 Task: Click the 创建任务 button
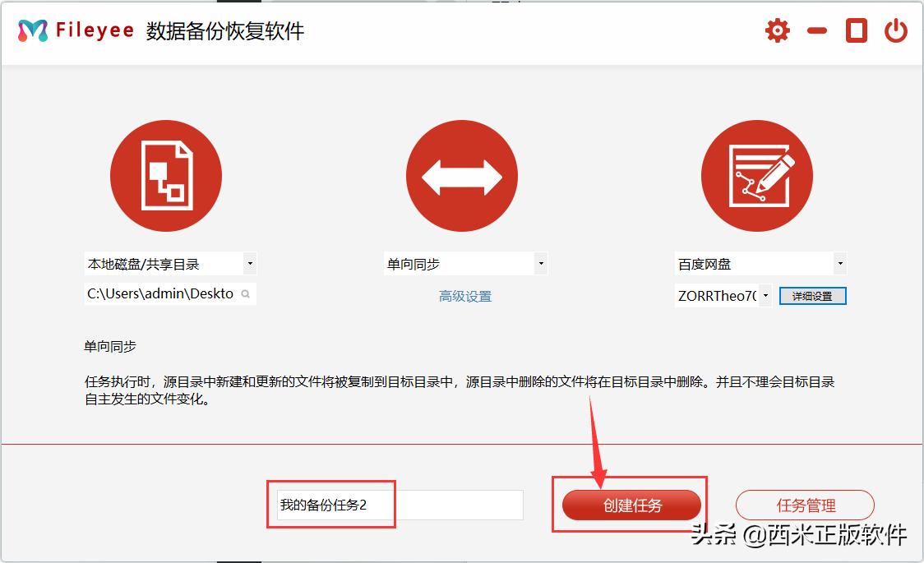[630, 505]
